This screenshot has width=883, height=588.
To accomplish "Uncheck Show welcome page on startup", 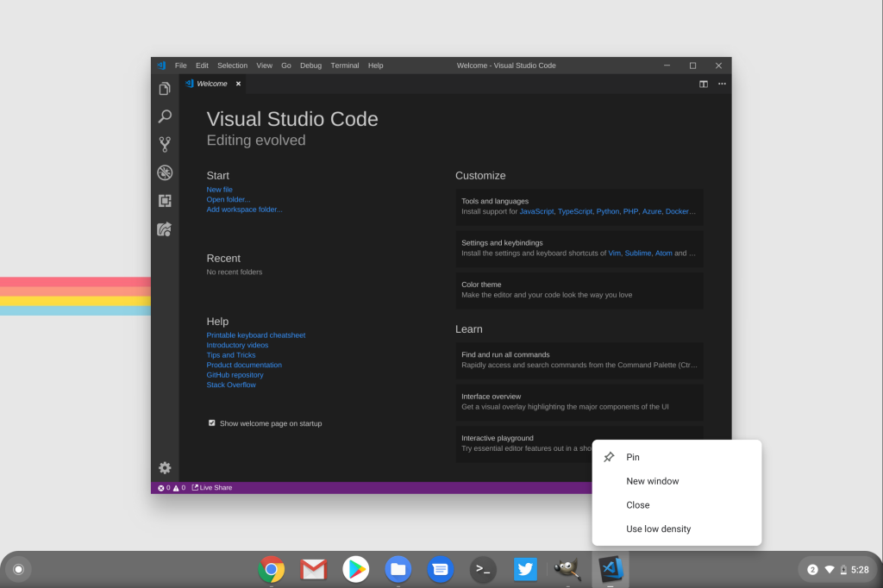I will point(211,422).
